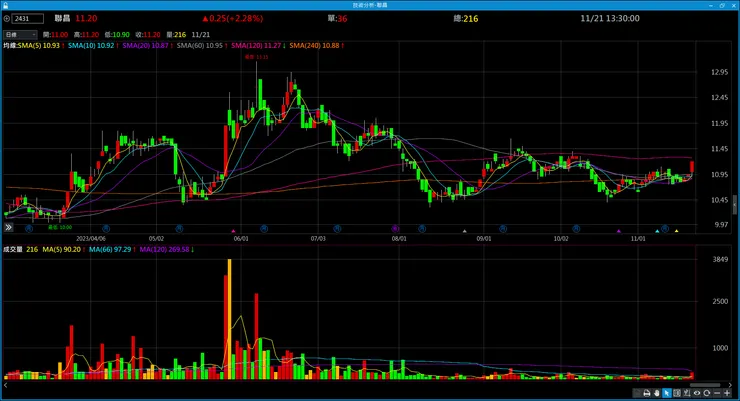Click the circle marker left of 2023/04/06
This screenshot has height=401, width=740.
click(29, 228)
